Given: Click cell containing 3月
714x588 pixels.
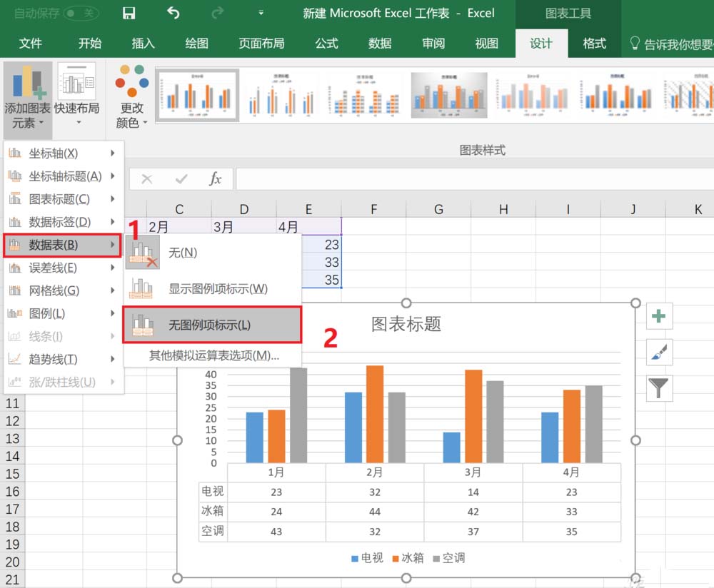Looking at the screenshot, I should coord(244,226).
